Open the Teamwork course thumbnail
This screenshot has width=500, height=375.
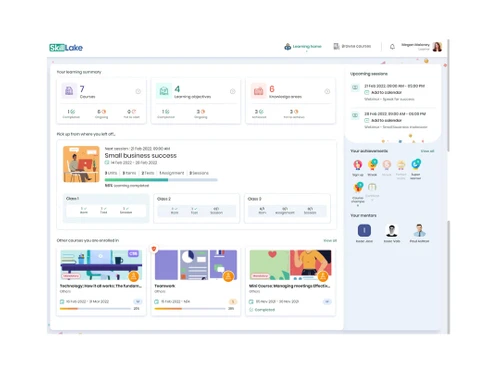pos(196,265)
